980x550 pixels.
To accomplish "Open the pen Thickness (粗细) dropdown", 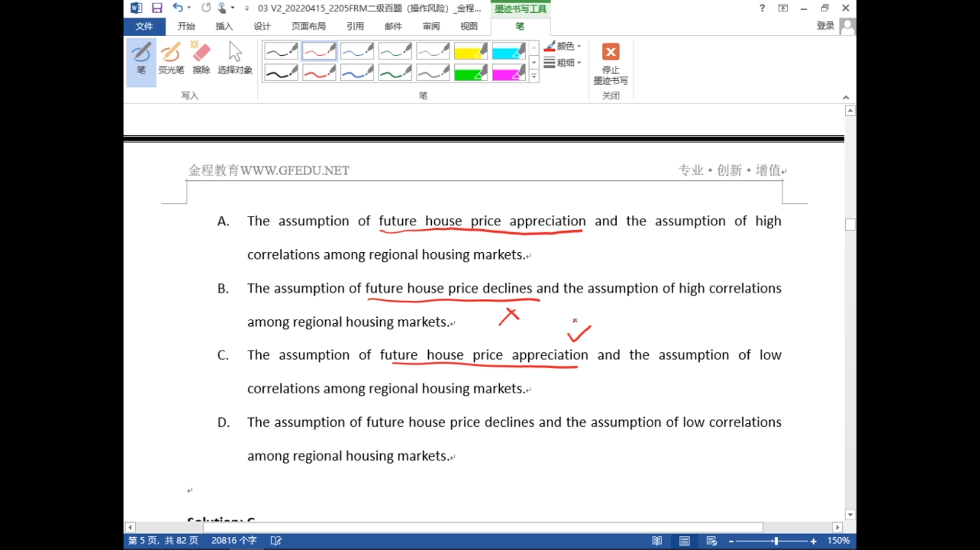I will click(563, 63).
